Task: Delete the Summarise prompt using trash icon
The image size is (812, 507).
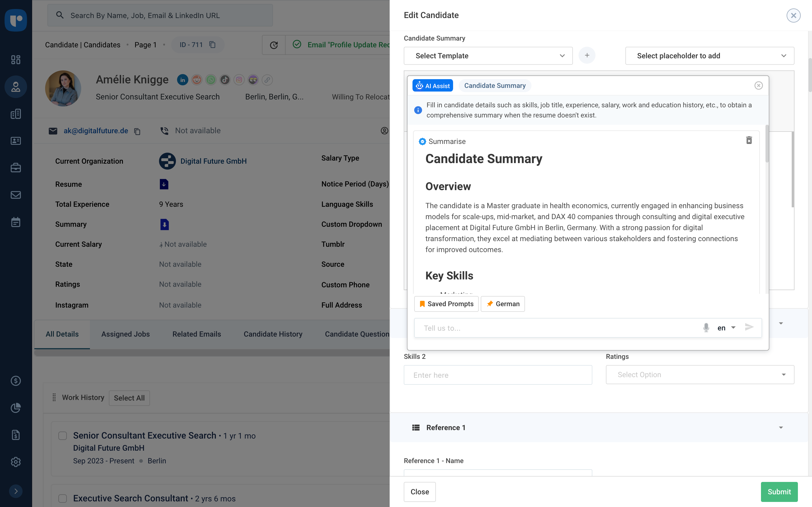Action: 749,140
